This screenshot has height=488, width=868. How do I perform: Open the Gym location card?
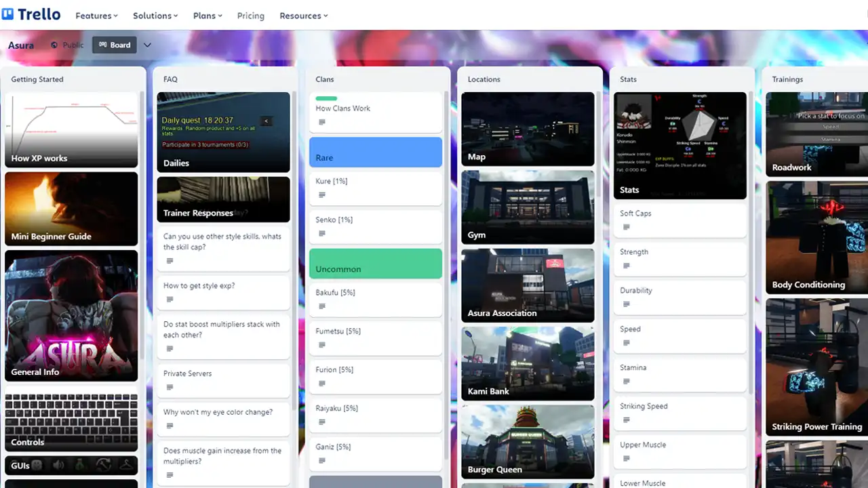click(528, 207)
